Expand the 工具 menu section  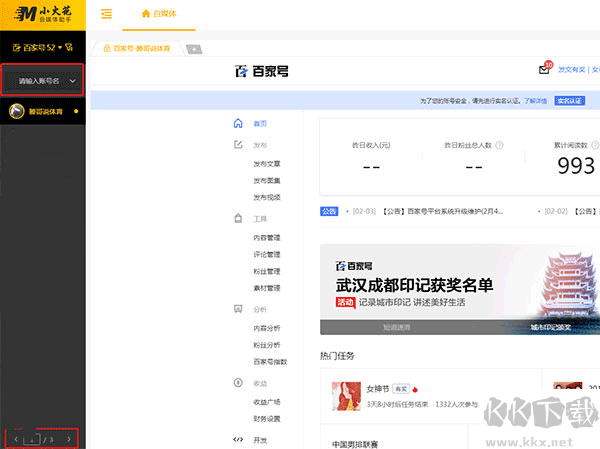pyautogui.click(x=260, y=219)
